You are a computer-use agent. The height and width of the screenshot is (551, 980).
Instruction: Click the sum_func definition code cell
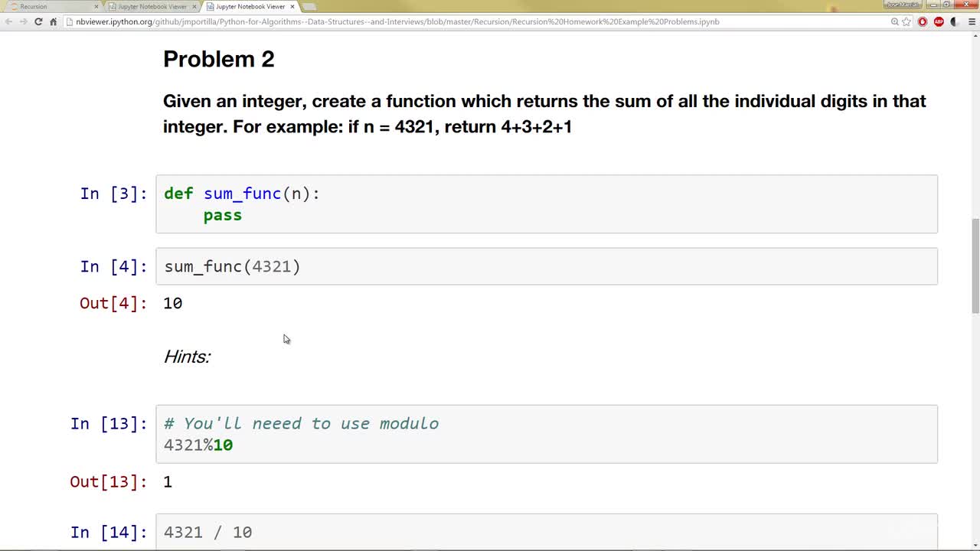pos(547,204)
